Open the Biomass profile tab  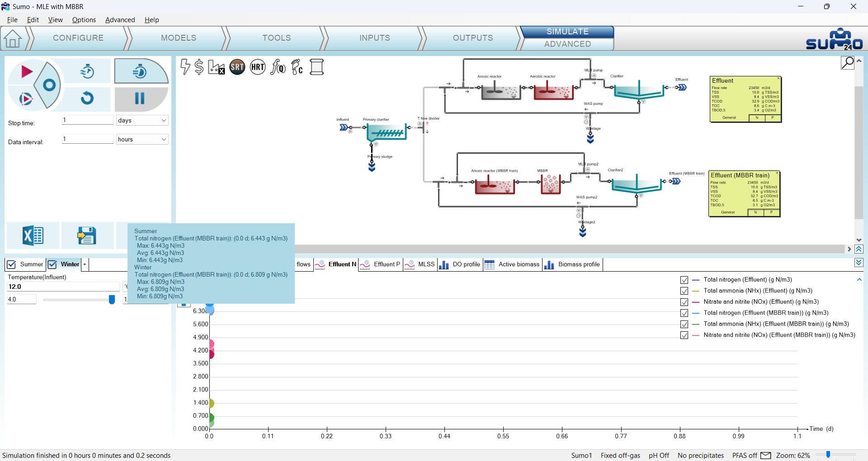tap(572, 264)
